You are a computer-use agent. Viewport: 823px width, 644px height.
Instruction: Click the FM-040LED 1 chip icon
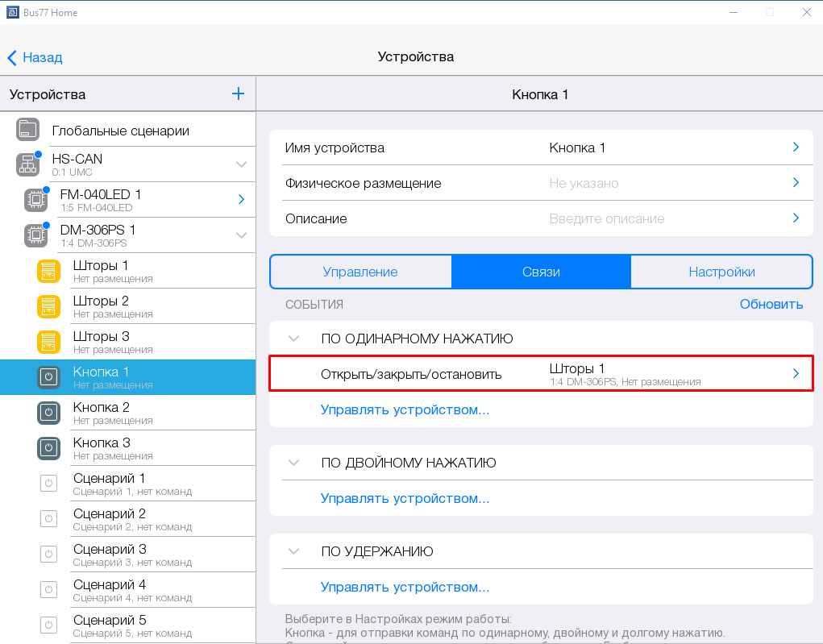pyautogui.click(x=35, y=200)
